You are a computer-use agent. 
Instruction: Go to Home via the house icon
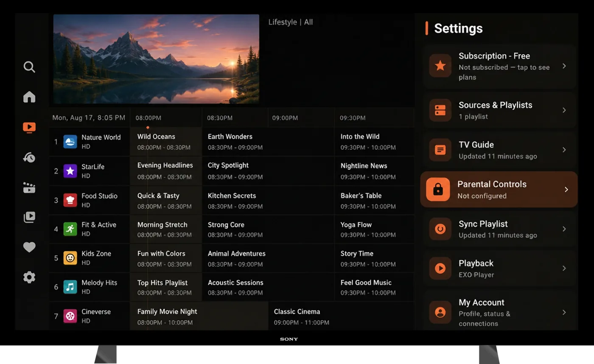click(29, 97)
